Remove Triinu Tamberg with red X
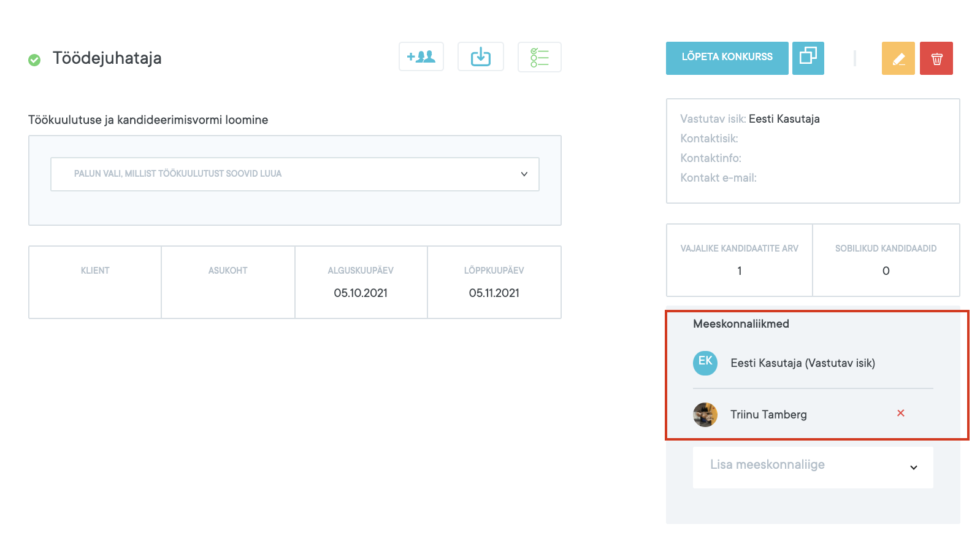This screenshot has width=980, height=551. point(900,413)
